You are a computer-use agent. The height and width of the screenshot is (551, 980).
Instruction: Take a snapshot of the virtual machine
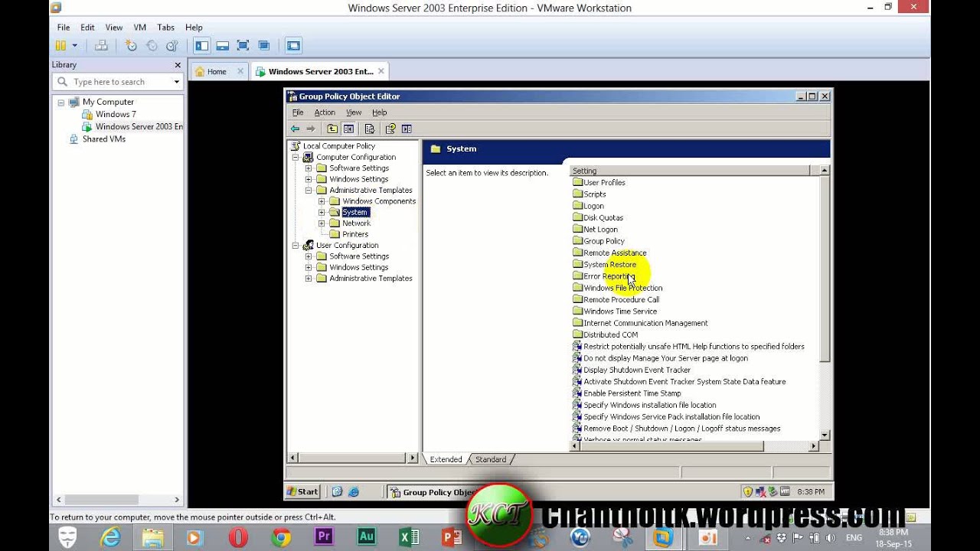coord(131,46)
